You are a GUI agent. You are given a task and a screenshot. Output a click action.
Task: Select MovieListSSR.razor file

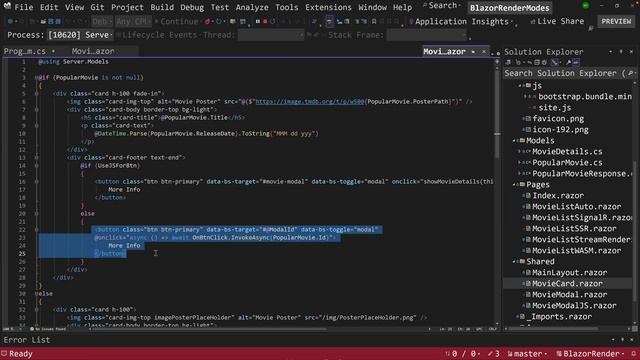574,229
